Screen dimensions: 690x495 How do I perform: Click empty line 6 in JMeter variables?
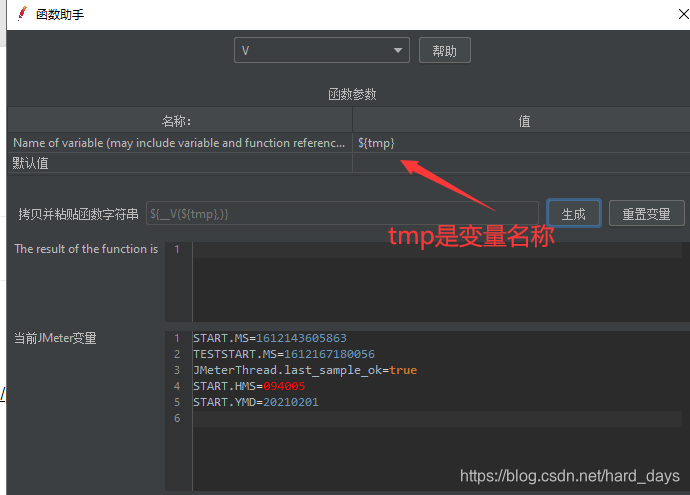[x=438, y=418]
